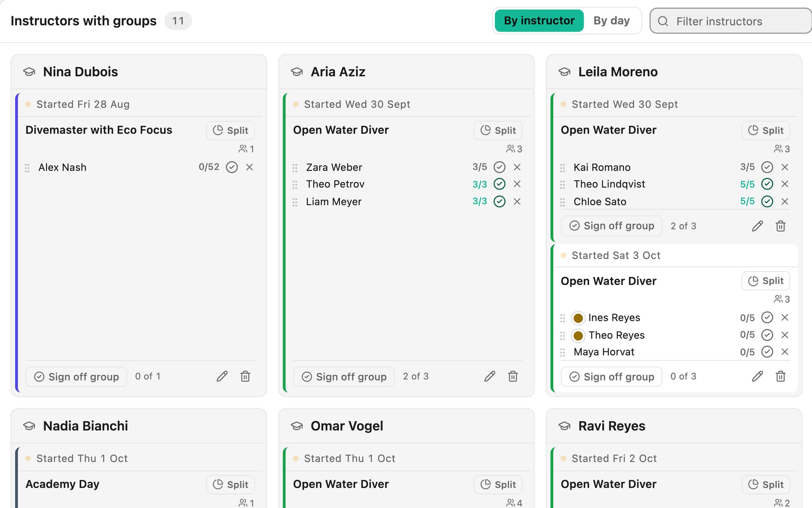
Task: Edit Aria Aziz's group with pencil icon
Action: point(490,376)
